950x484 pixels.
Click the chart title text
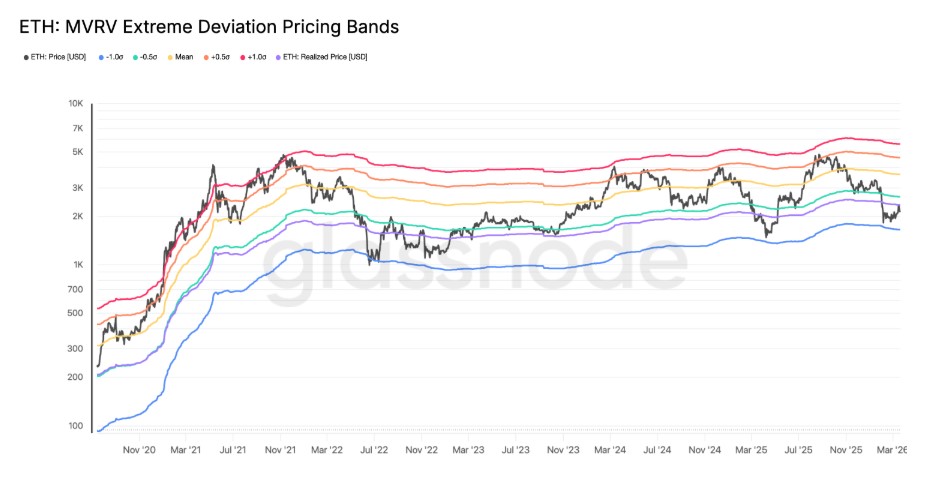pos(210,27)
